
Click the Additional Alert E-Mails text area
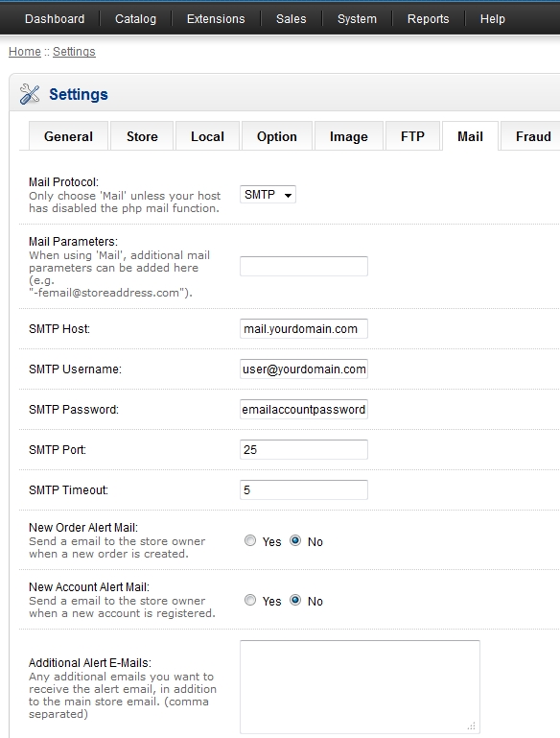pos(360,687)
